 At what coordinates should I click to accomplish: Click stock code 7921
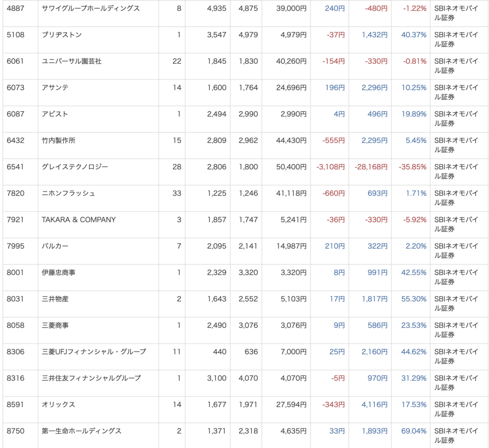[x=15, y=220]
